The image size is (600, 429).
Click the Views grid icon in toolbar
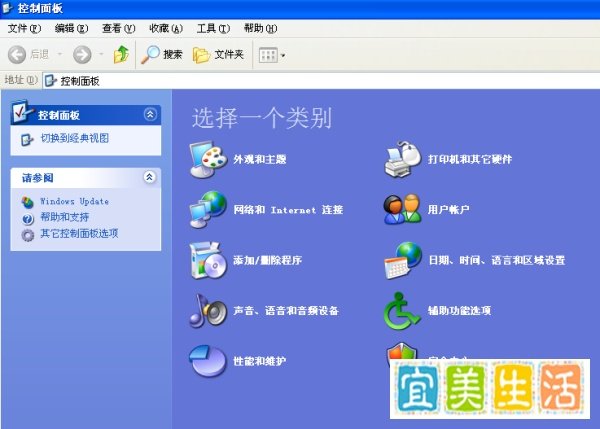[x=268, y=55]
